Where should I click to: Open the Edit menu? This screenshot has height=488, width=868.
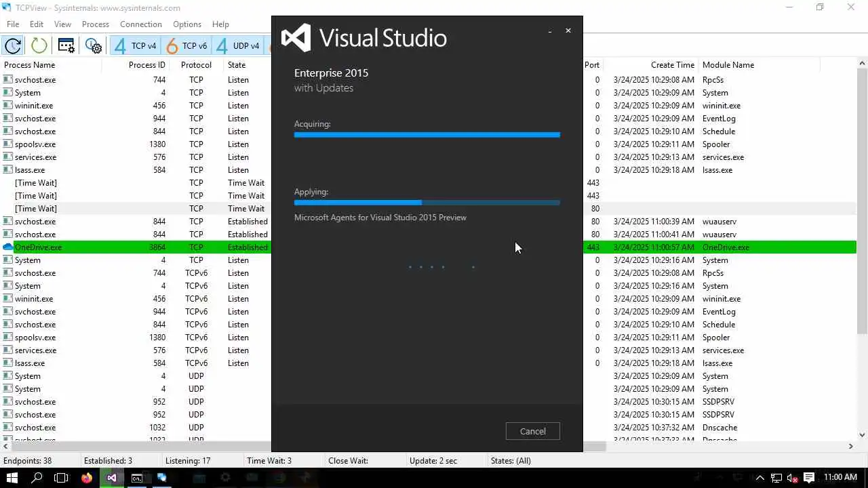[x=37, y=24]
